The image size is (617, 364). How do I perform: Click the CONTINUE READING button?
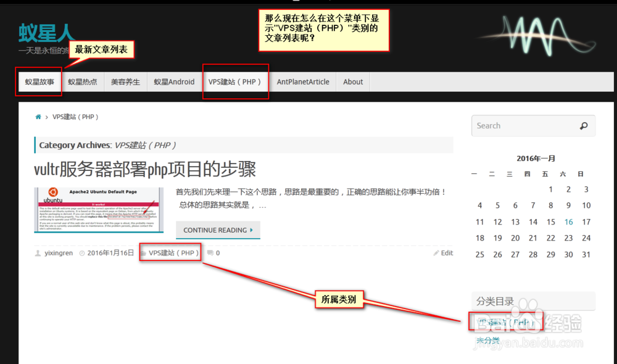(218, 230)
